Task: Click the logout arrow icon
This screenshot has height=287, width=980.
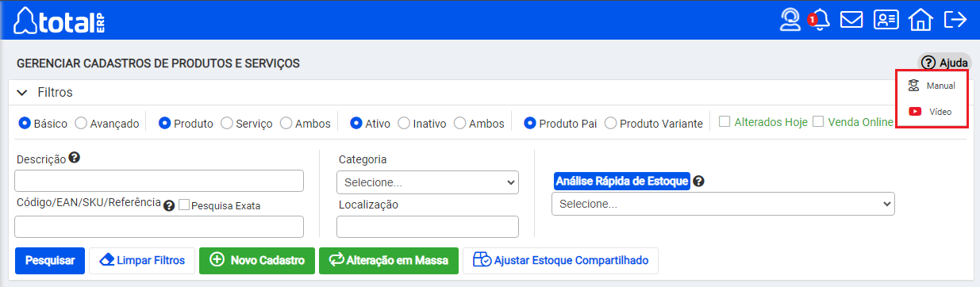Action: [x=955, y=20]
